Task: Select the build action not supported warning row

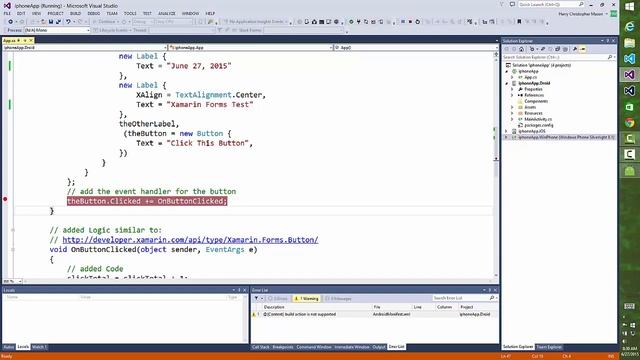Action: click(375, 314)
